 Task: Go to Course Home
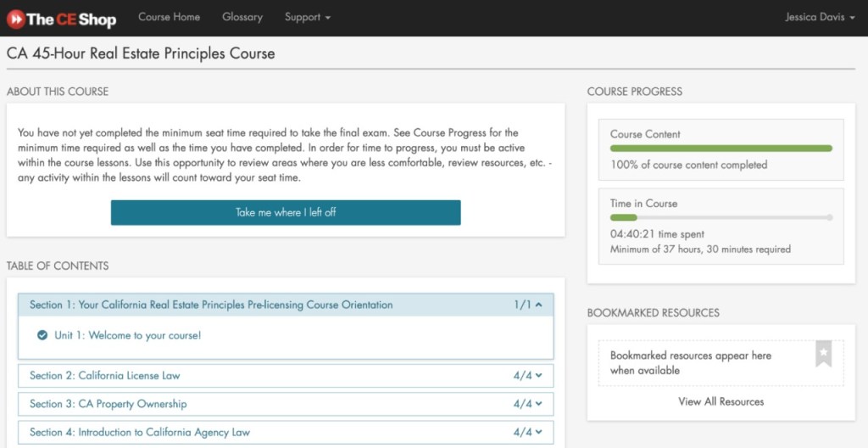[169, 17]
